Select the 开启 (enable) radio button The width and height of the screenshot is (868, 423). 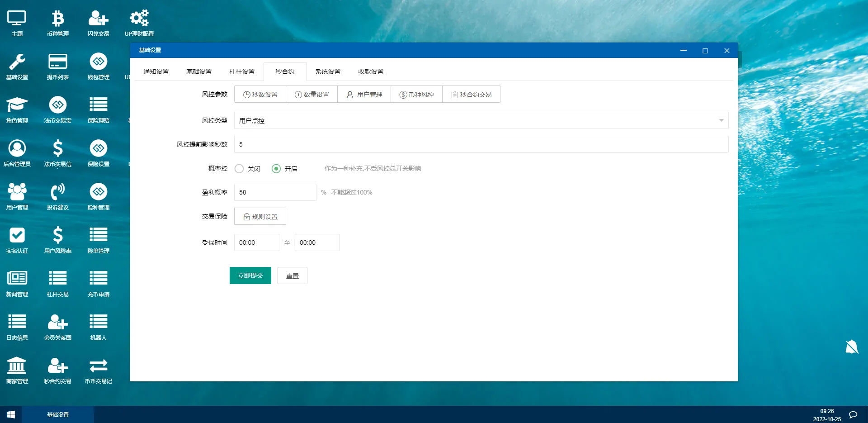276,169
